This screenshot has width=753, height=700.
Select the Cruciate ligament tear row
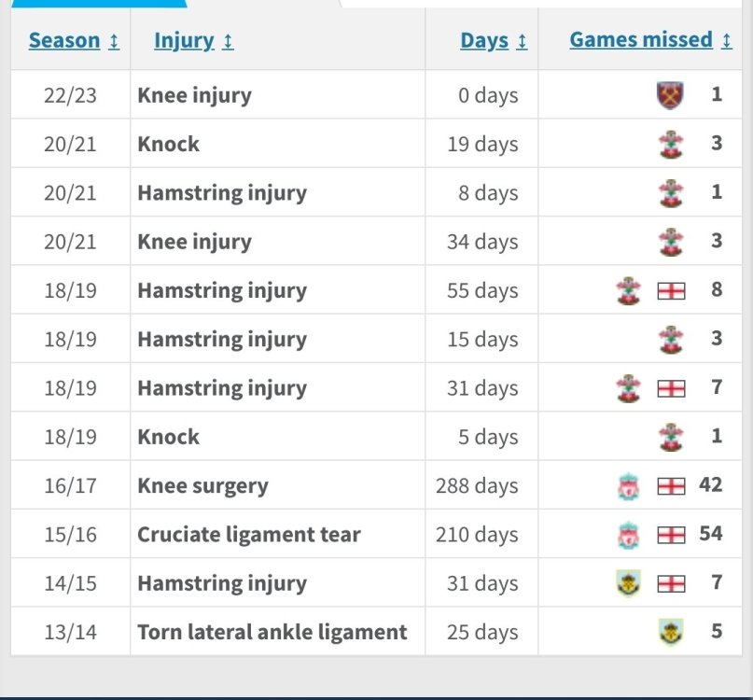tap(248, 535)
